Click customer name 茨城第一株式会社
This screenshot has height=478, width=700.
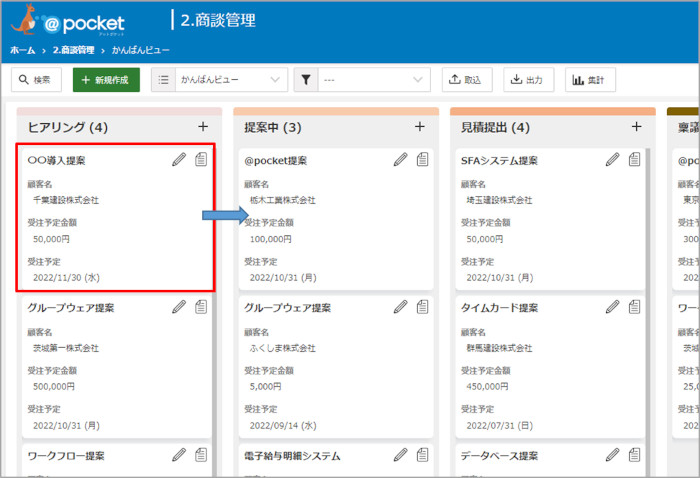pos(66,348)
